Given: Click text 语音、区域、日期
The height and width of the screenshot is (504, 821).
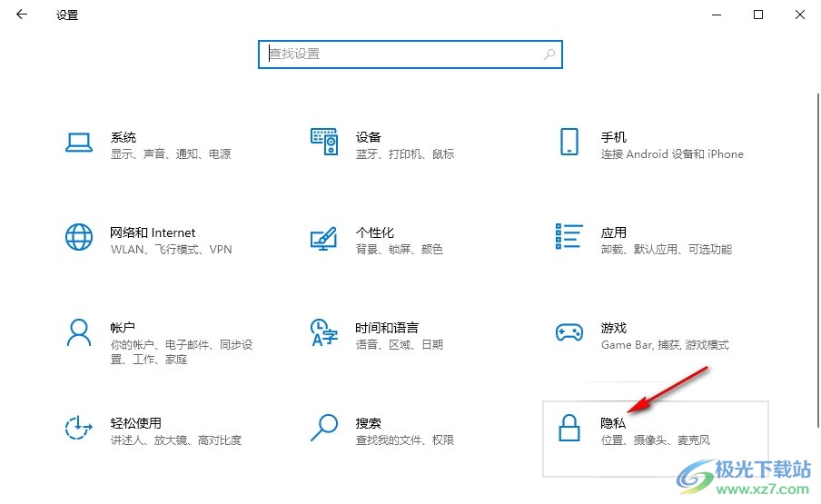Looking at the screenshot, I should [400, 344].
